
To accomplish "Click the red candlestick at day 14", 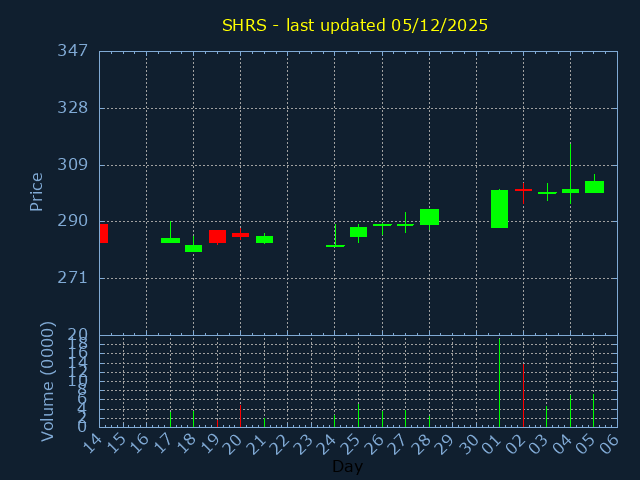I will click(x=103, y=233).
